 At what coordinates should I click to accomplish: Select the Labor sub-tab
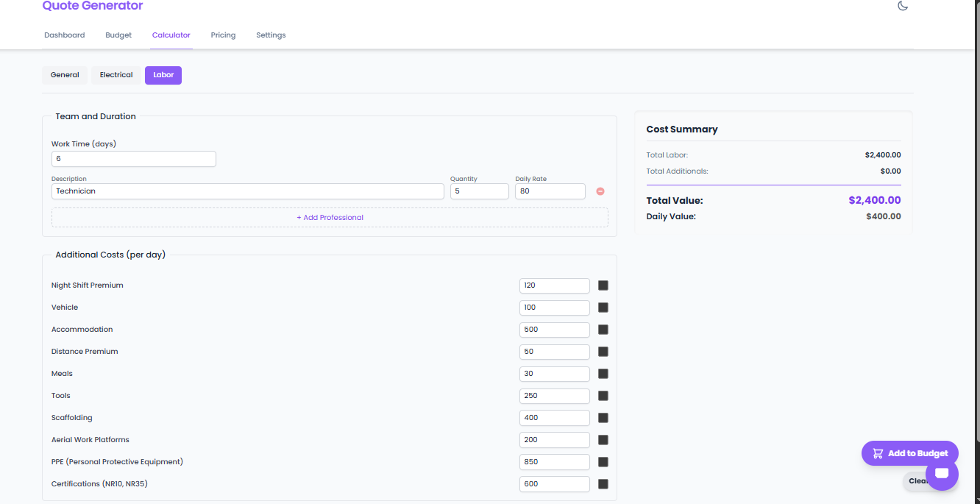tap(163, 75)
